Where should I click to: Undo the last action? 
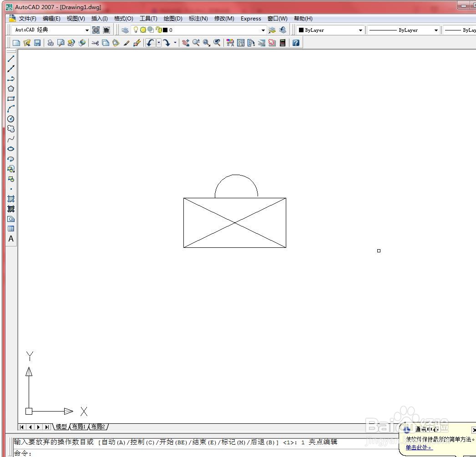[x=151, y=43]
